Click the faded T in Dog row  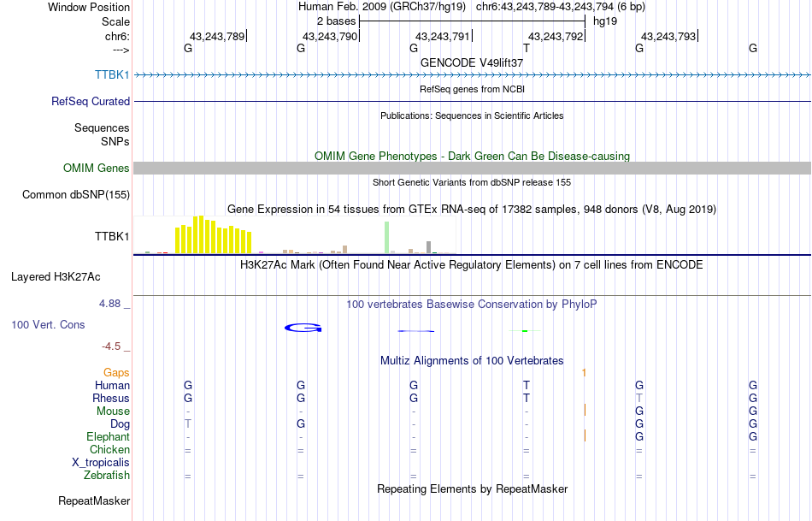pos(188,424)
